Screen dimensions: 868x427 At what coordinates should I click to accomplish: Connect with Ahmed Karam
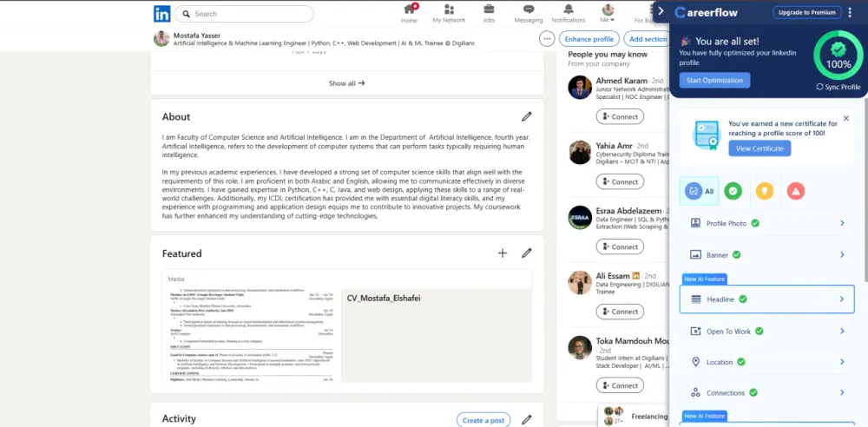pos(620,117)
